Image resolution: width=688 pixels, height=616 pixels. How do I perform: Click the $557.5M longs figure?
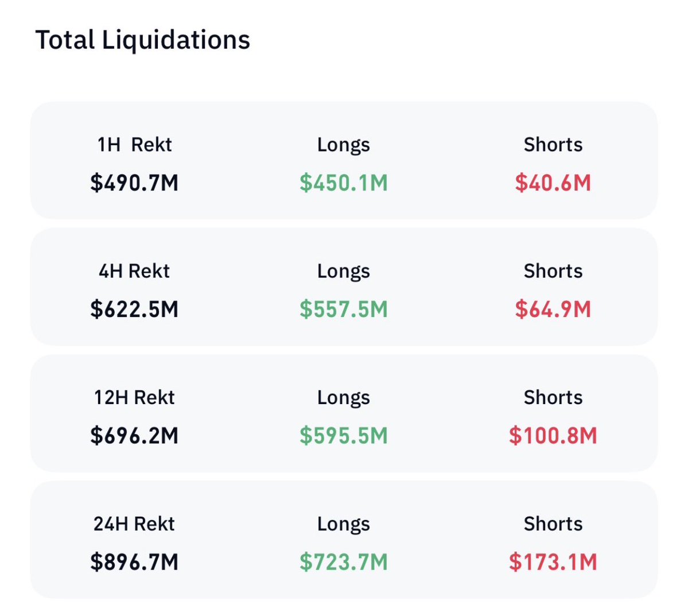(x=344, y=309)
